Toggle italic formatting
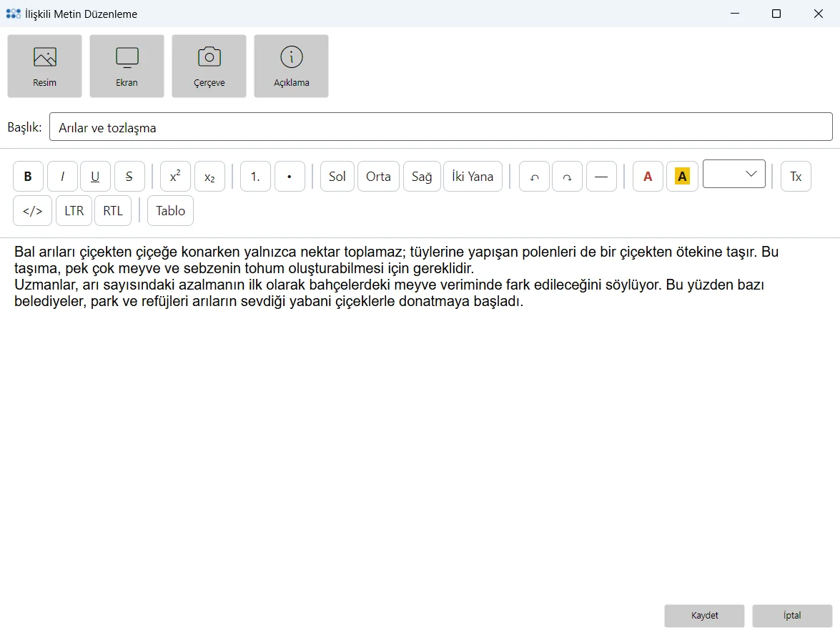 pyautogui.click(x=63, y=177)
